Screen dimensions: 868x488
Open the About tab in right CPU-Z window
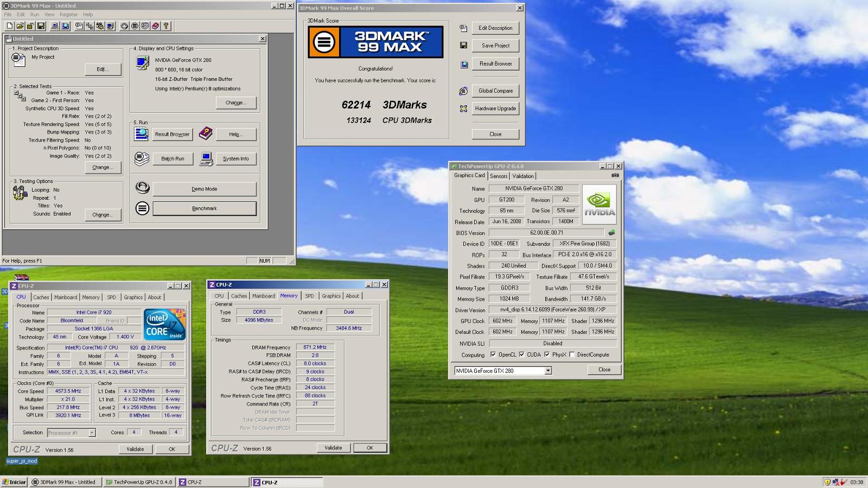(x=353, y=296)
